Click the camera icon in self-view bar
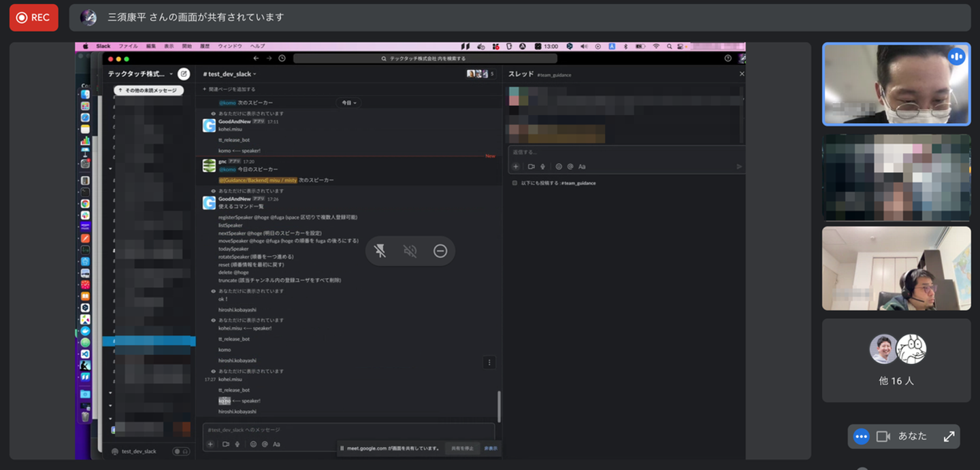 point(883,437)
